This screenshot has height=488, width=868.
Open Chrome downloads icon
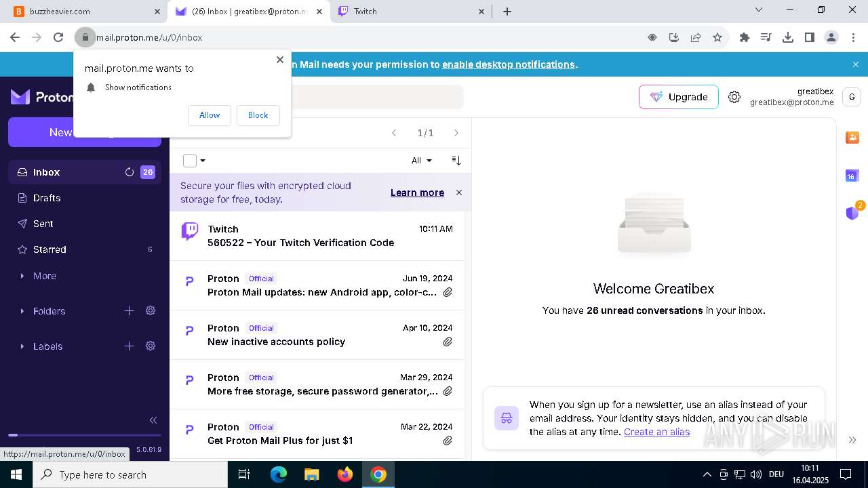pyautogui.click(x=788, y=37)
